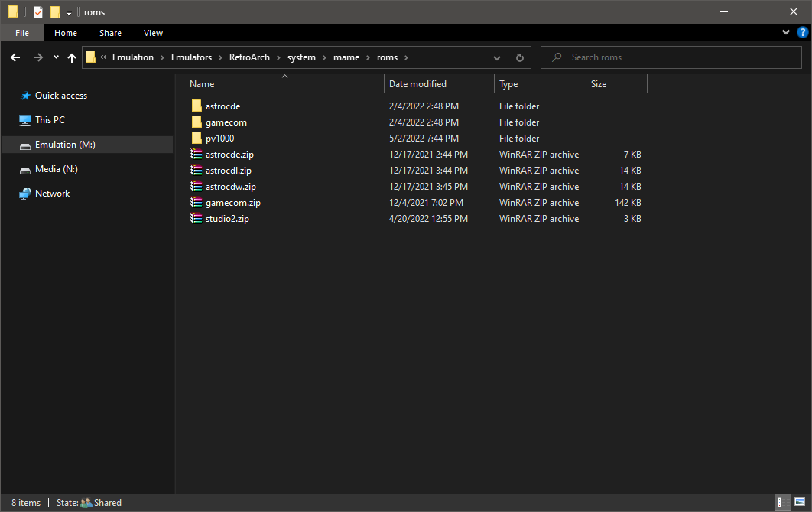This screenshot has height=512, width=812.
Task: Select This PC in the navigation pane
Action: coord(50,120)
